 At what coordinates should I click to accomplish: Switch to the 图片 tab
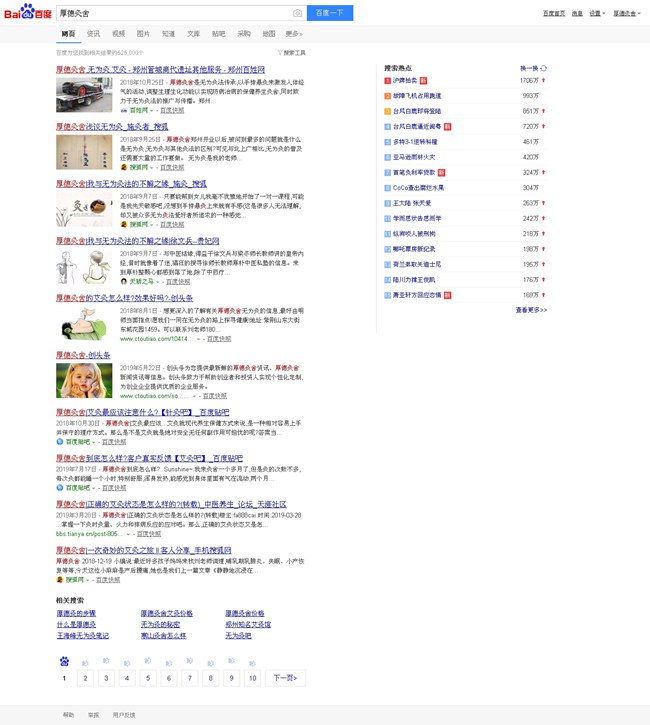point(143,34)
